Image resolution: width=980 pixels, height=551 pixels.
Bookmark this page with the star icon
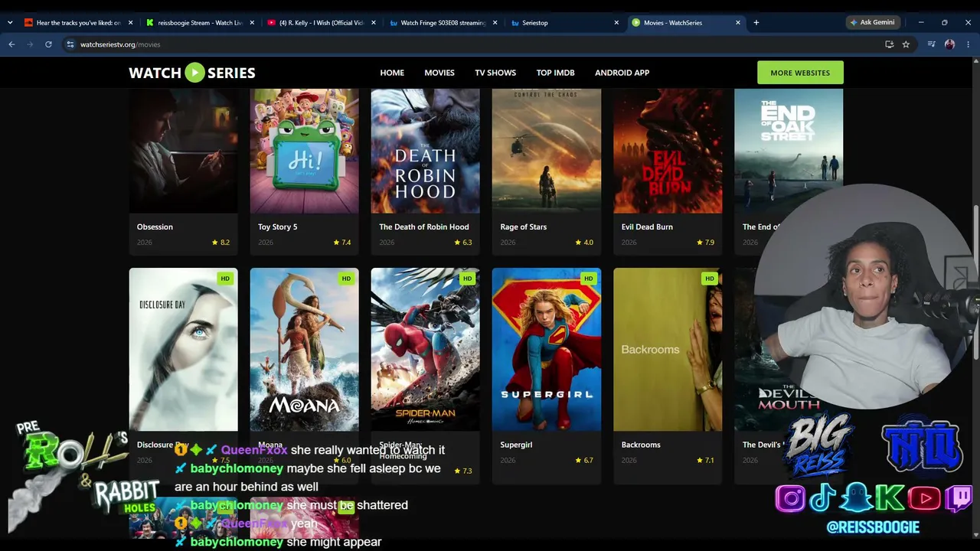point(906,44)
